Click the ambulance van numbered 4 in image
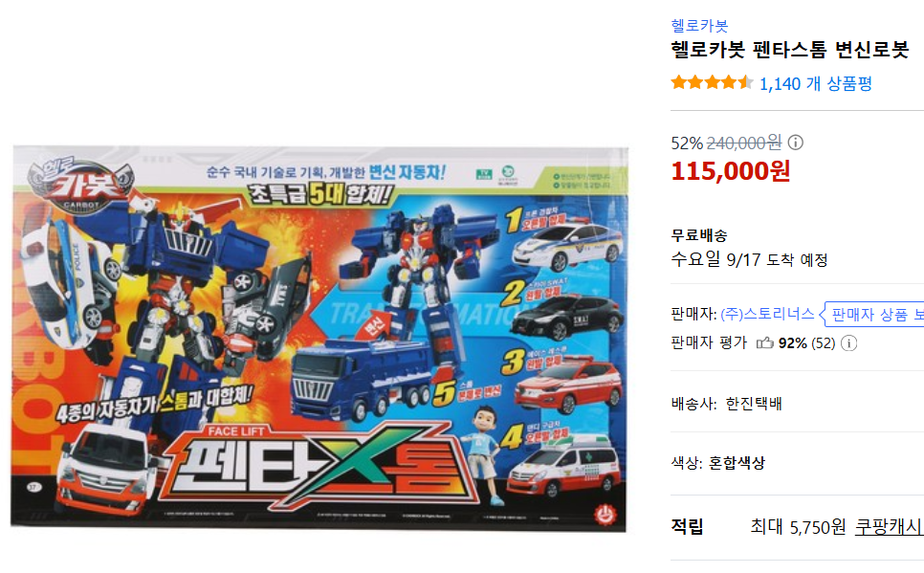Viewport: 924px width, 573px height. click(x=562, y=468)
